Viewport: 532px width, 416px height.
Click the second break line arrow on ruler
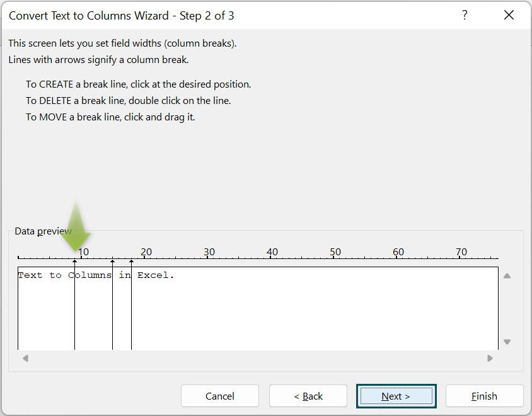point(112,261)
